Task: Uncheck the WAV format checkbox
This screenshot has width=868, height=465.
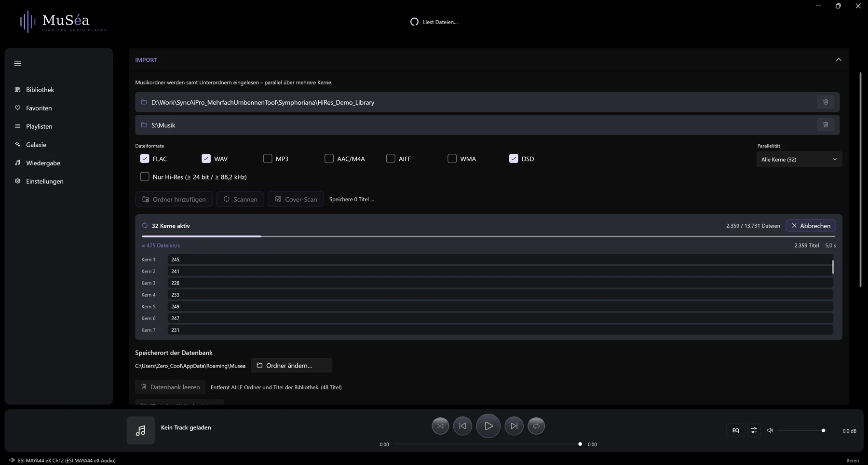Action: tap(206, 159)
